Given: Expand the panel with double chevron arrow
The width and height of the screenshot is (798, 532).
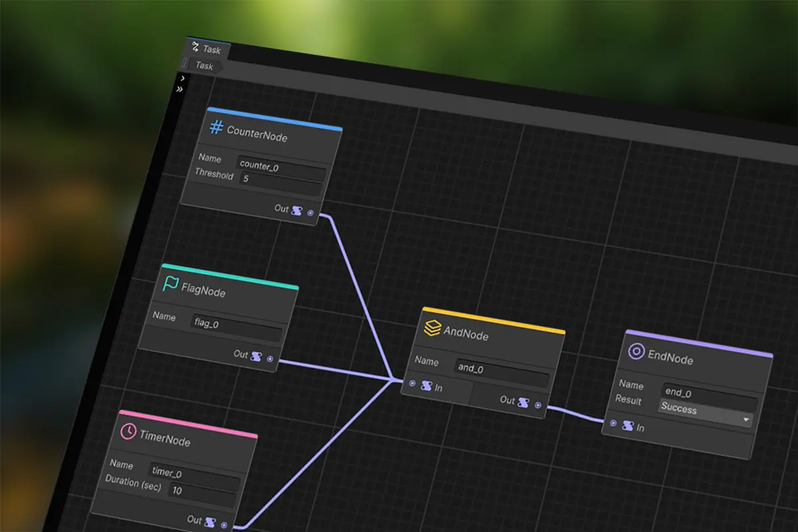Looking at the screenshot, I should coord(180,89).
